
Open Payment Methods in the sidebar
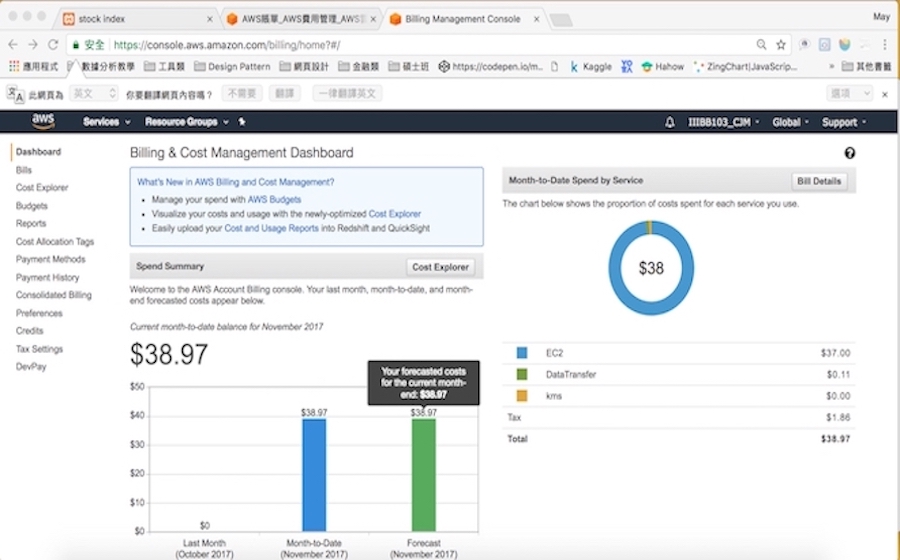(x=51, y=259)
